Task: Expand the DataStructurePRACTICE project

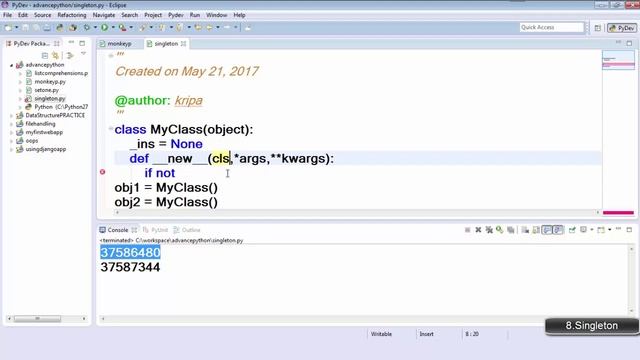Action: pyautogui.click(x=11, y=116)
